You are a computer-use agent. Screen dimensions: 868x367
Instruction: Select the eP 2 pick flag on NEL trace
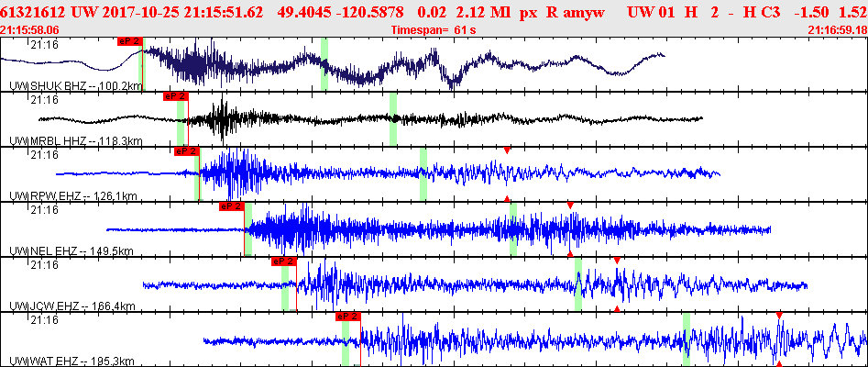tap(232, 206)
